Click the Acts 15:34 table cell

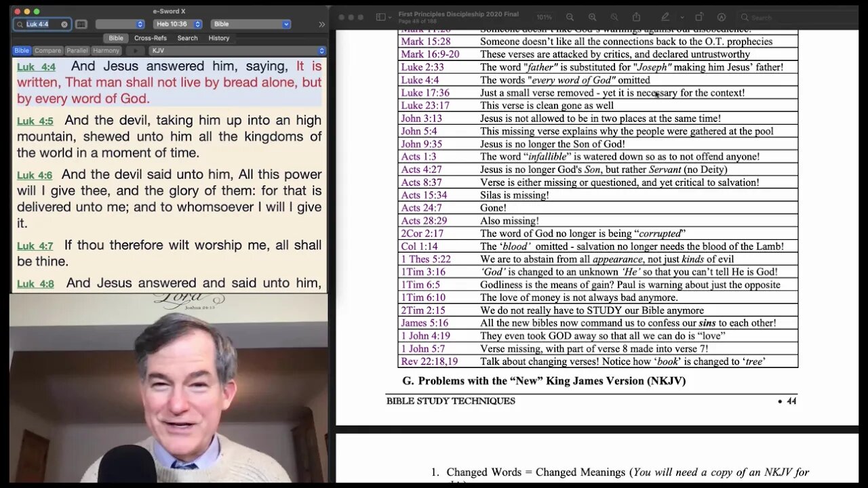pyautogui.click(x=424, y=195)
